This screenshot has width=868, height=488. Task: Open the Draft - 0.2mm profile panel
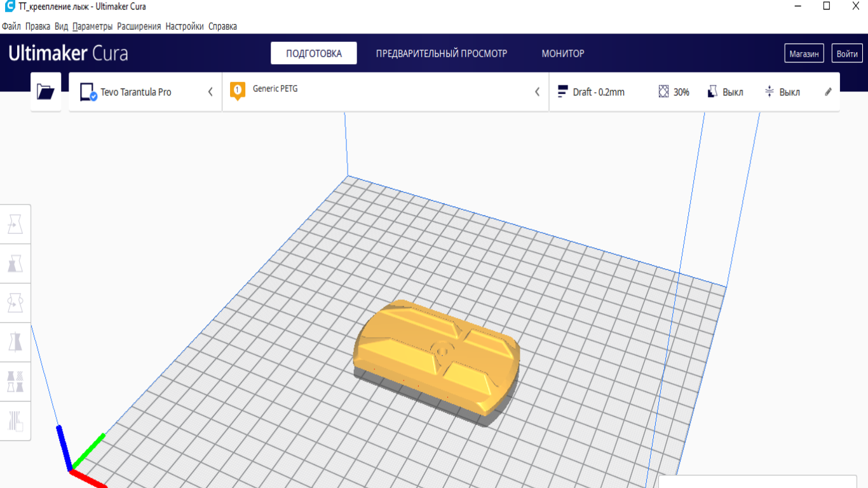tap(695, 92)
